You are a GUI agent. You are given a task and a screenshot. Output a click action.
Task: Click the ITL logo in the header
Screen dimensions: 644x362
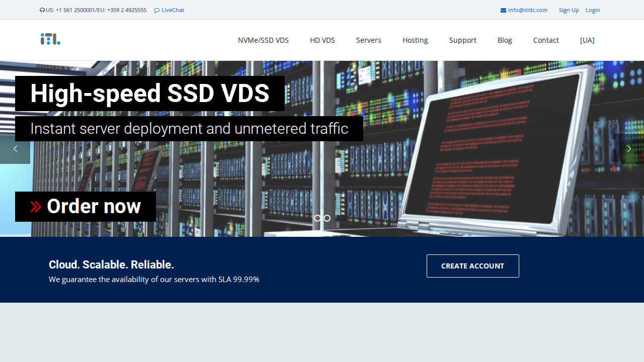(x=50, y=39)
